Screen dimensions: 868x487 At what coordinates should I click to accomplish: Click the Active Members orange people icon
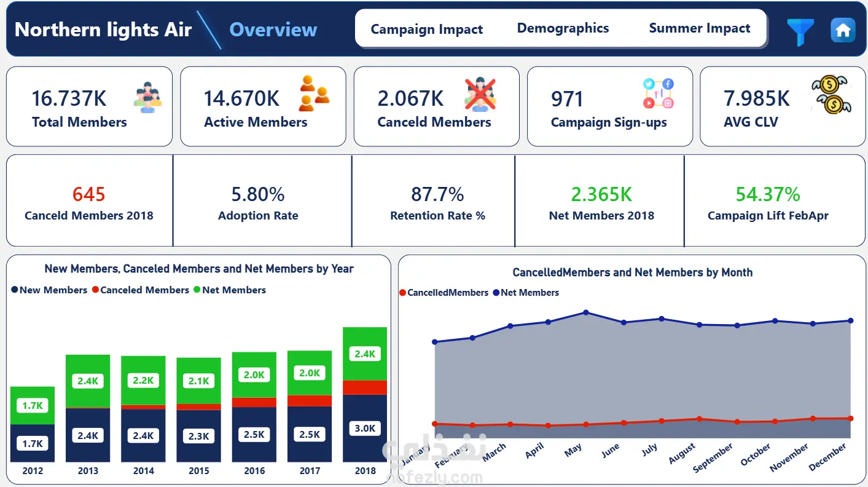point(315,93)
